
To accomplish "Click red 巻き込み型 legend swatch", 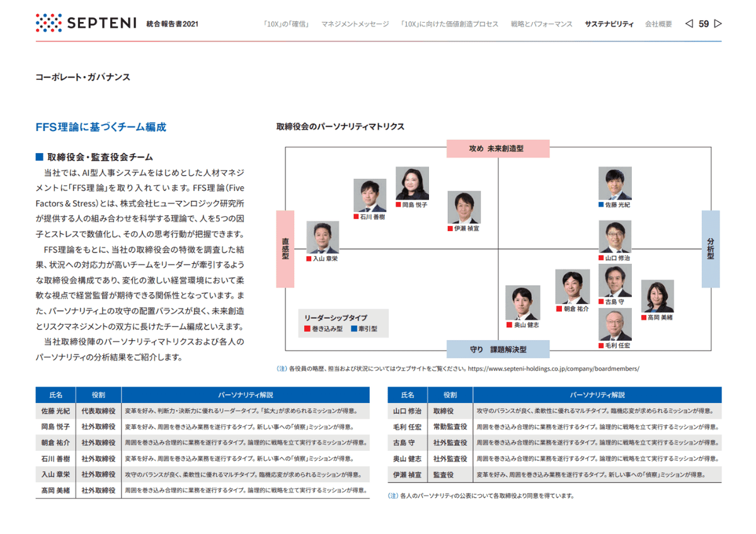I will click(x=307, y=329).
